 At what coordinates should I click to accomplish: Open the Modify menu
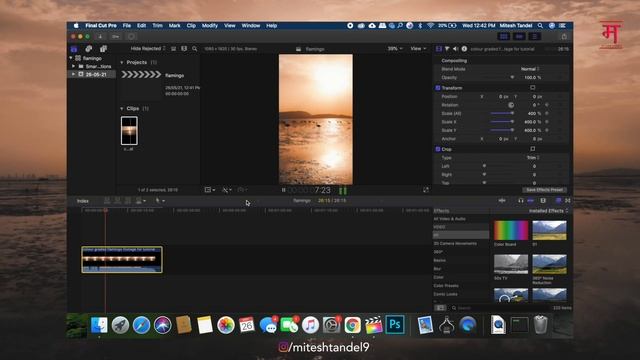[x=209, y=25]
